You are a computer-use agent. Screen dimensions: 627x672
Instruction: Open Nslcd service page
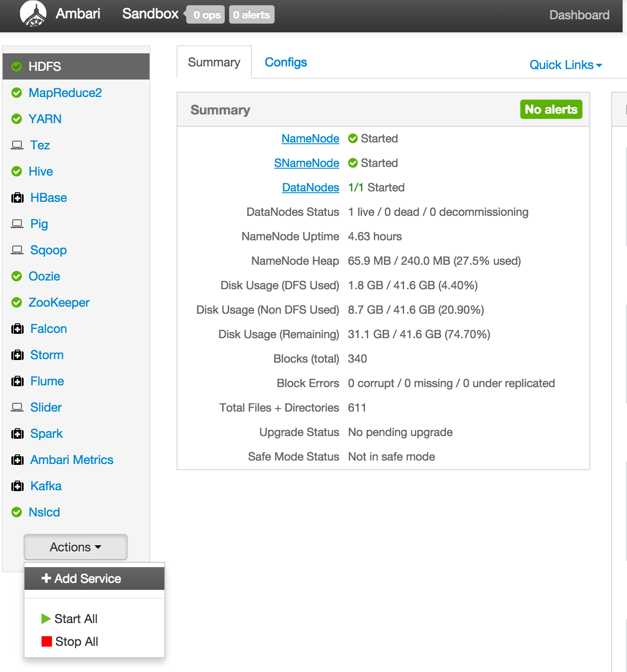[x=44, y=512]
